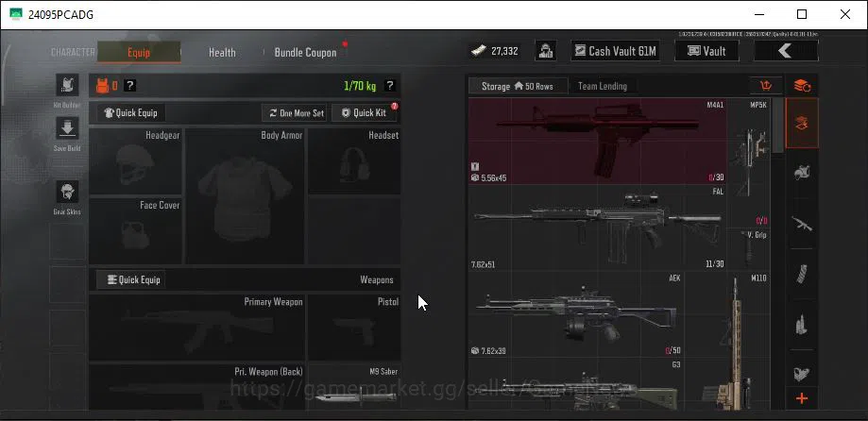This screenshot has width=868, height=421.
Task: Click the cash stack icon beside 27,332
Action: (479, 51)
